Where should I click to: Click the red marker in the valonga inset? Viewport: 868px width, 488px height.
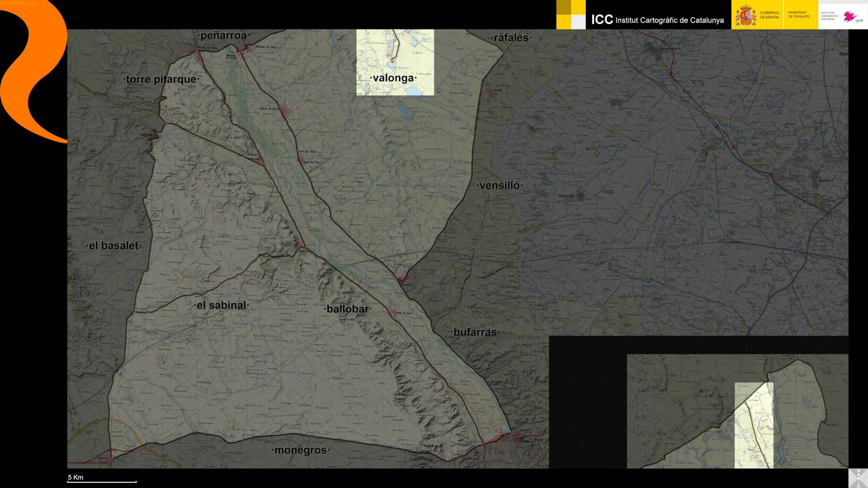(x=392, y=62)
